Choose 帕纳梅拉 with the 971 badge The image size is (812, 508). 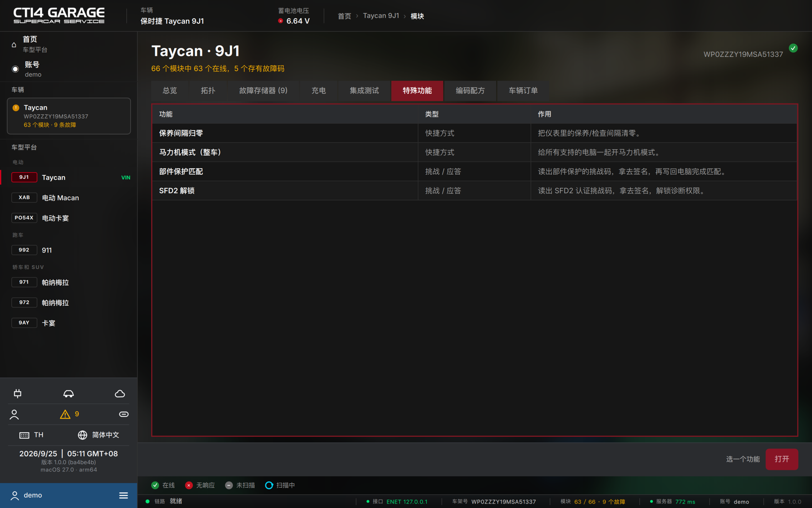point(69,282)
